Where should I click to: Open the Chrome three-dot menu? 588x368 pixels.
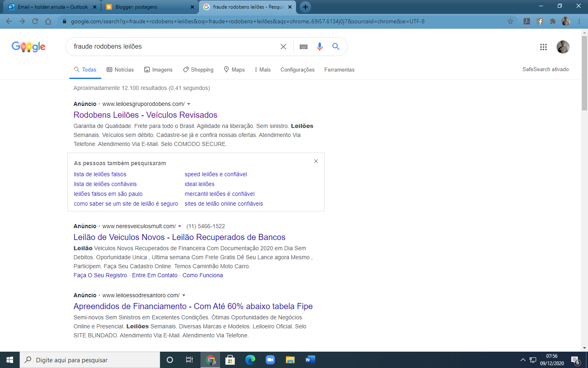[x=579, y=21]
